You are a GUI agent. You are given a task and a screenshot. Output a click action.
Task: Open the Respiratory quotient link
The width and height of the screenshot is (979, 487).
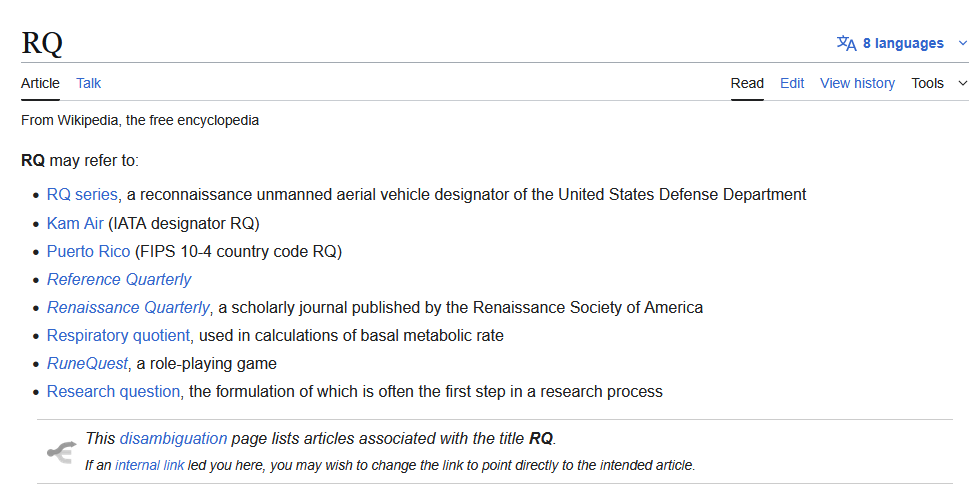tap(119, 335)
